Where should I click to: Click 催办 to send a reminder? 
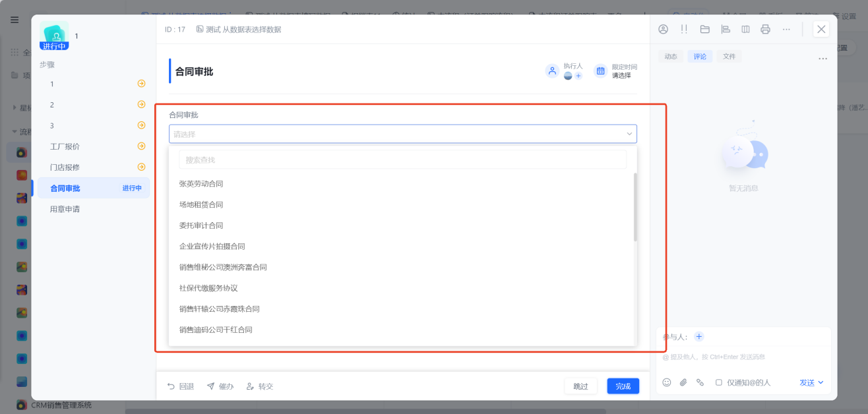(x=220, y=386)
